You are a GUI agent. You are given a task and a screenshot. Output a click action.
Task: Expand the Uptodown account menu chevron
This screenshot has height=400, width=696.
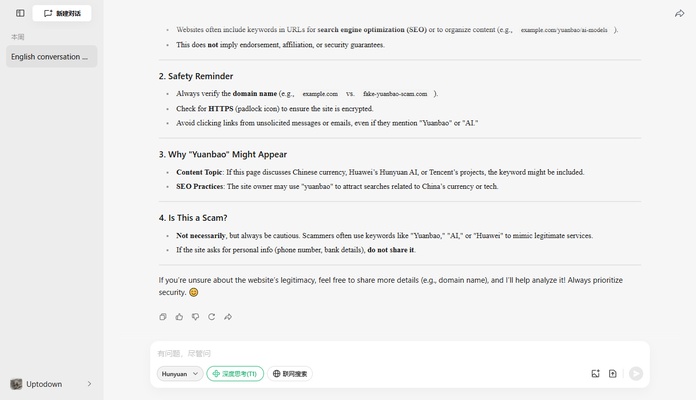pos(89,384)
